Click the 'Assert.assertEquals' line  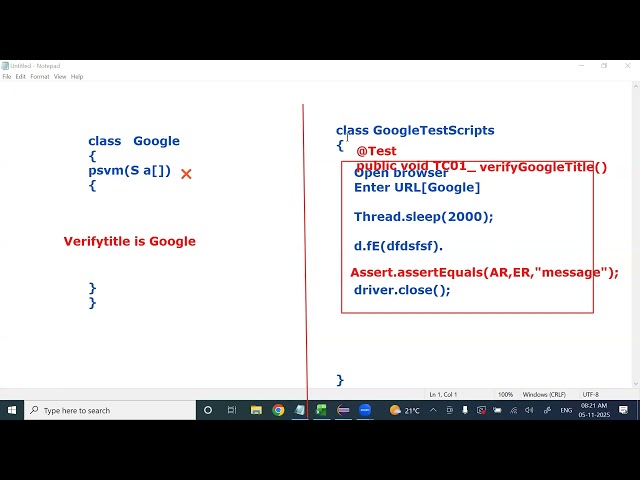tap(484, 272)
